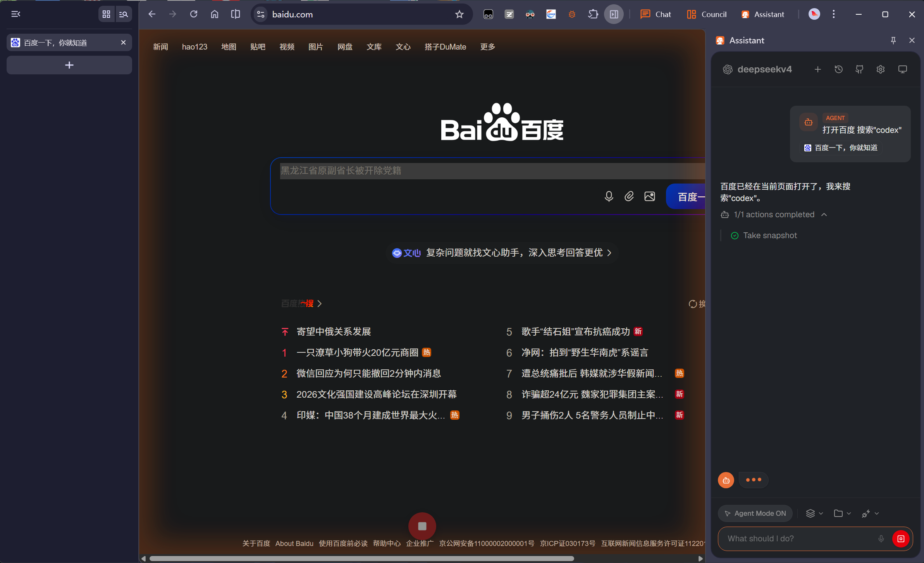924x563 pixels.
Task: Open the site info icon beside baidu.com
Action: point(261,14)
